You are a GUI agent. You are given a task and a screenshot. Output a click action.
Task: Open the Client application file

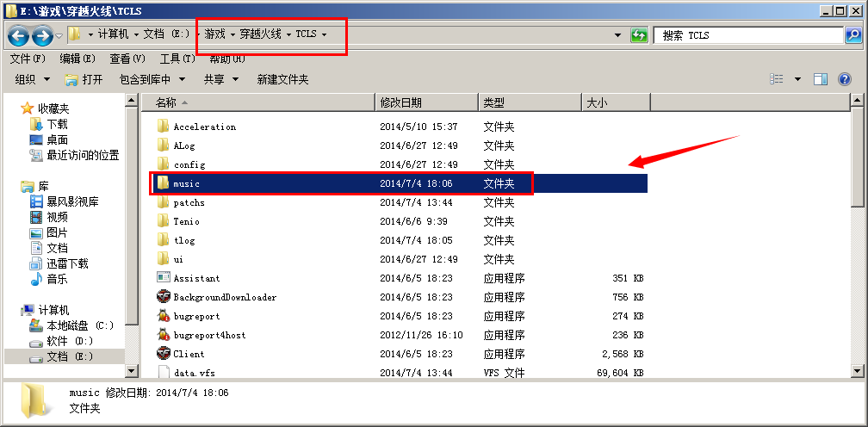(x=189, y=354)
